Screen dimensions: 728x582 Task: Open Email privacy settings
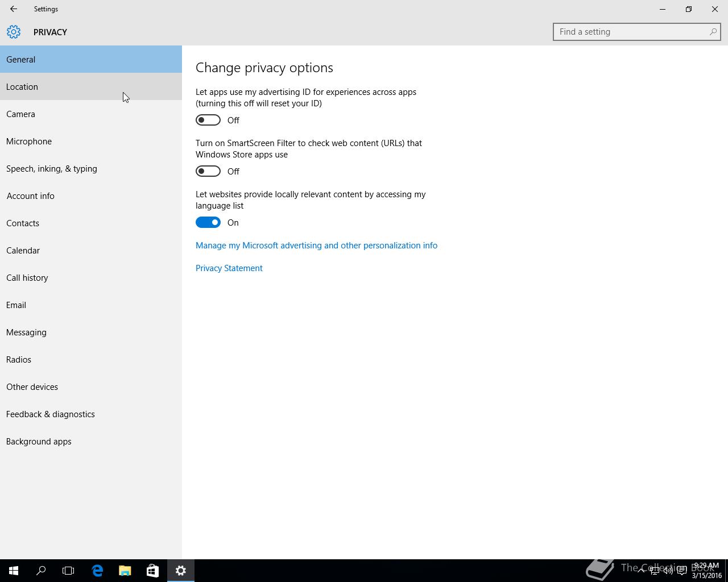(91, 305)
